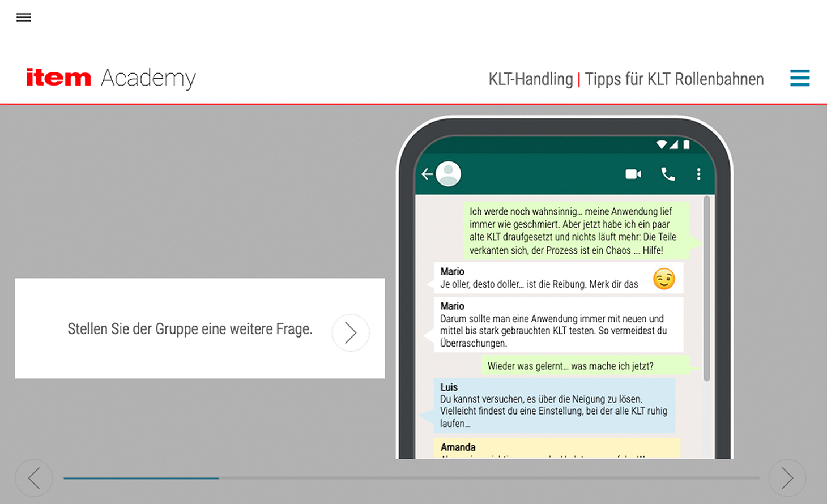827x504 pixels.
Task: Click the 'KLT-Handling' title text
Action: pos(531,79)
